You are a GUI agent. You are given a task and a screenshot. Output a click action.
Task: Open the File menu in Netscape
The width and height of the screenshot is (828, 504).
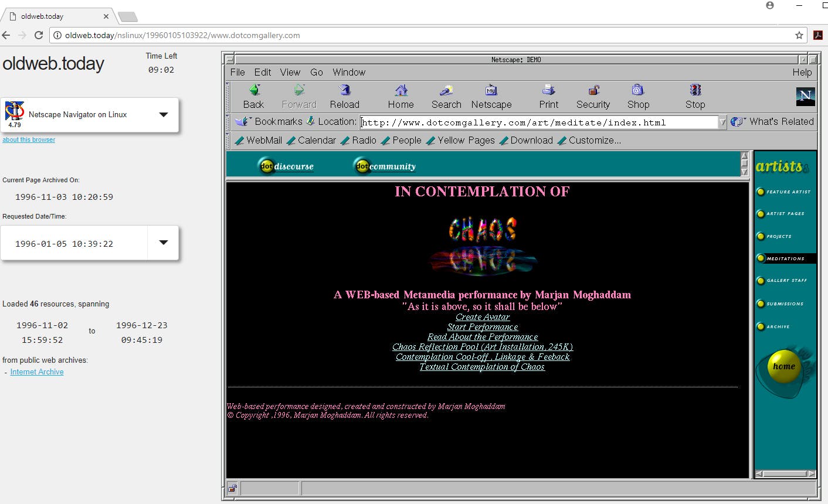coord(237,72)
